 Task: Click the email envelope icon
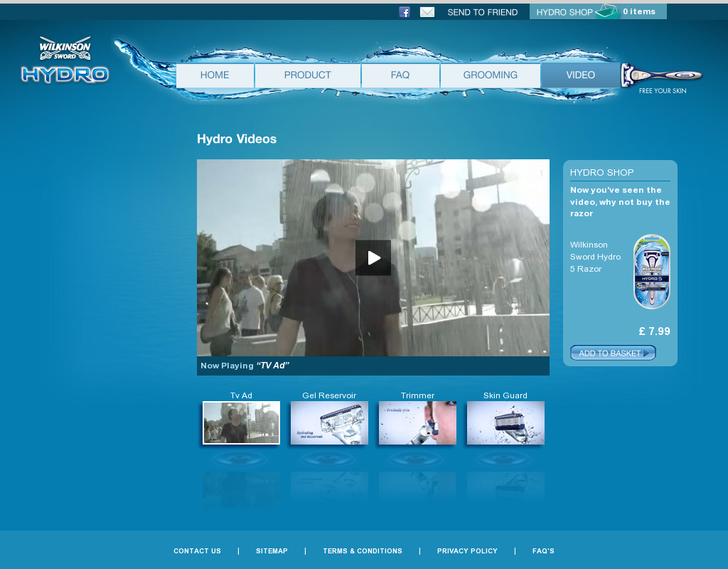[427, 12]
